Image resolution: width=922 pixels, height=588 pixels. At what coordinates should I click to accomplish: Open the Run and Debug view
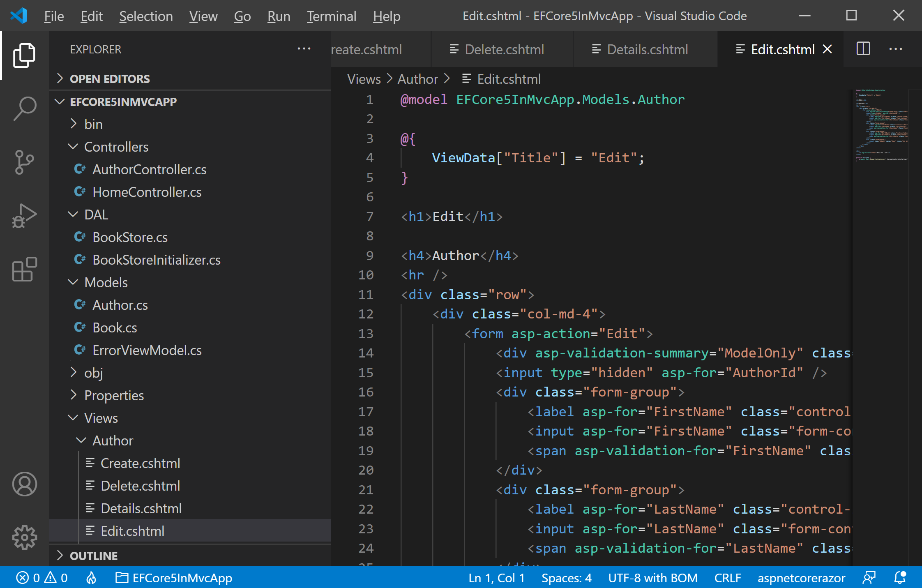pos(25,215)
